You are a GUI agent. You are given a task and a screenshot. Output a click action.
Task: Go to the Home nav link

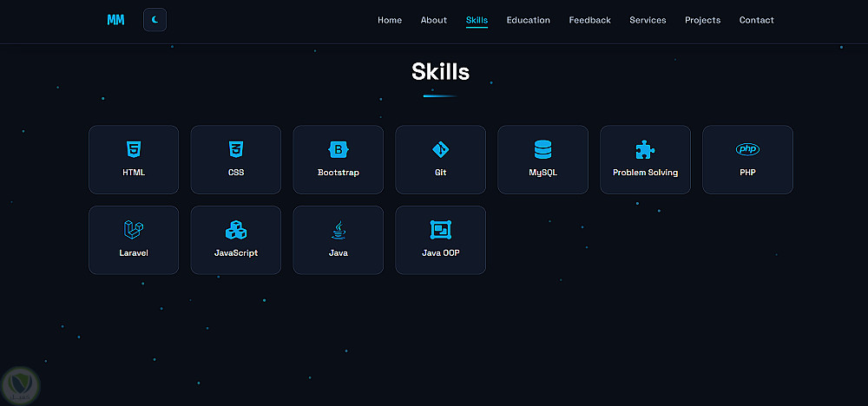coord(390,20)
